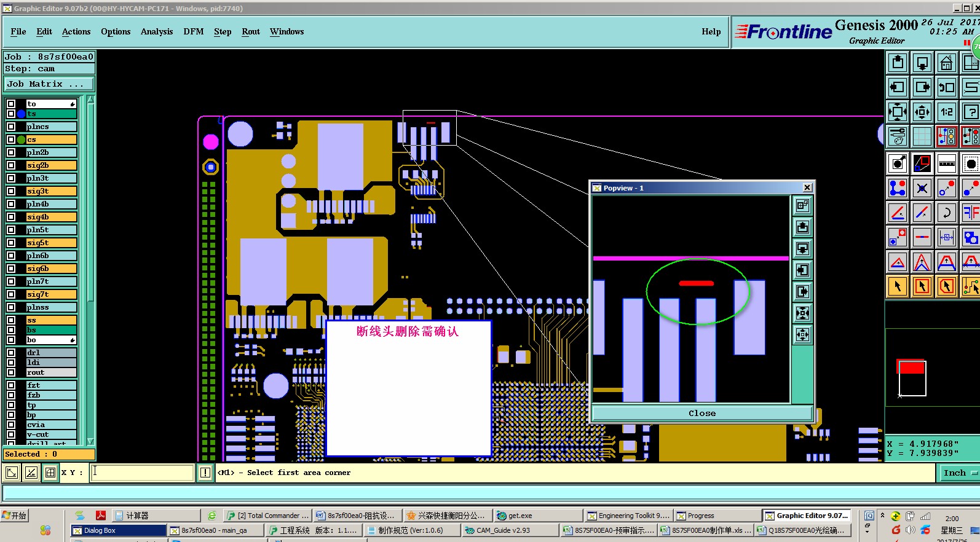Click the exclamation mark button by prompt
980x542 pixels.
pos(205,473)
